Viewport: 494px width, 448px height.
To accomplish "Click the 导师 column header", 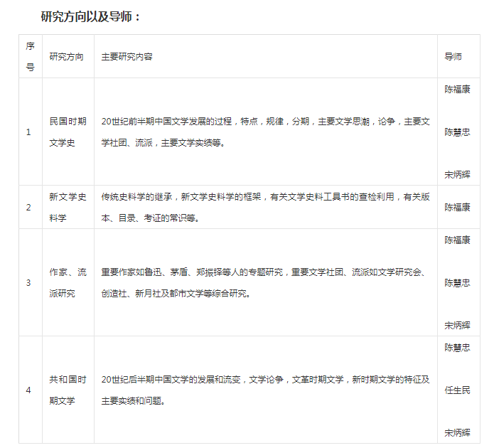I will tap(453, 57).
